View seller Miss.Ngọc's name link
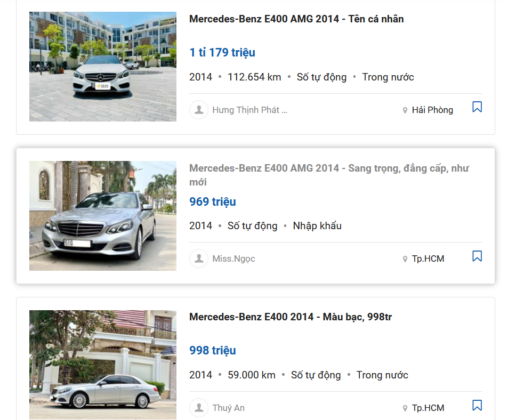The image size is (508, 420). [x=233, y=259]
